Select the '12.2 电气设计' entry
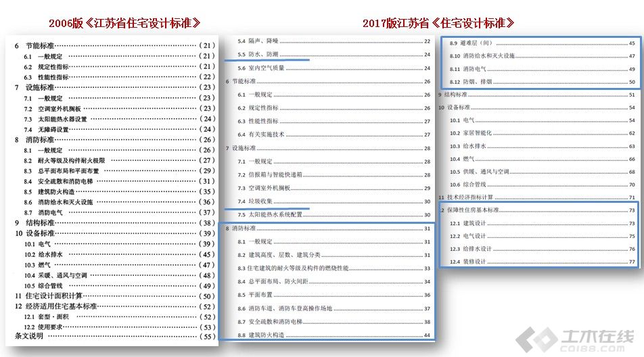The width and height of the screenshot is (644, 357). coord(468,237)
